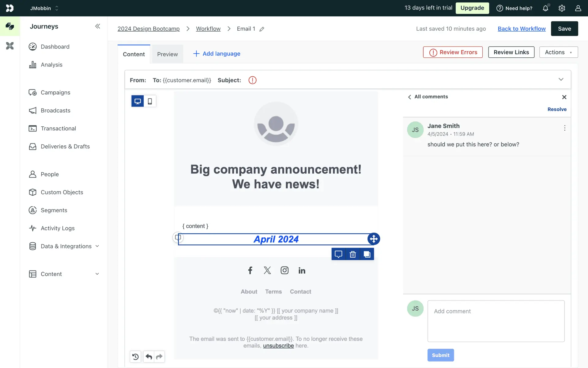The image size is (588, 368).
Task: Redo the last change
Action: (159, 357)
